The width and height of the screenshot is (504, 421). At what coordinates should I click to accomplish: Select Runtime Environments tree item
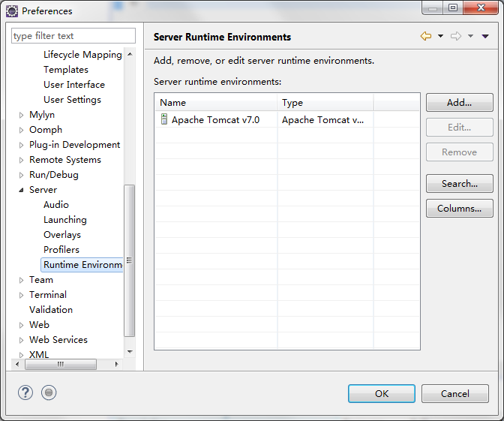(82, 265)
